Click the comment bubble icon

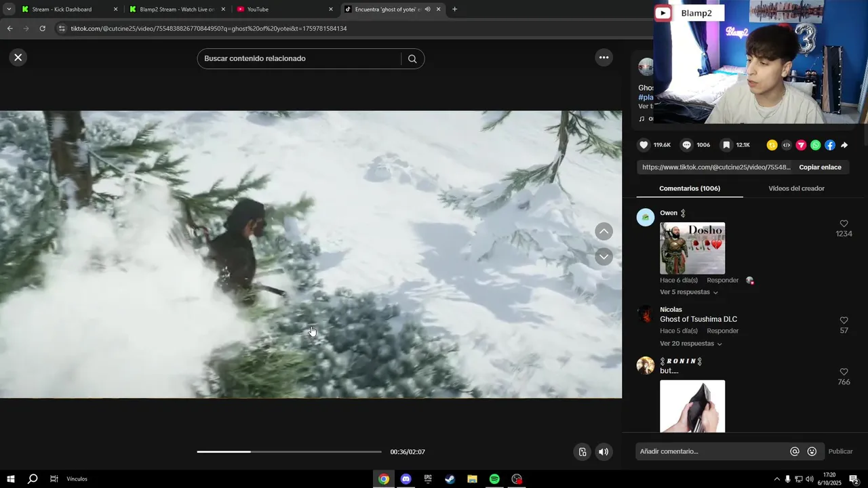(x=686, y=145)
